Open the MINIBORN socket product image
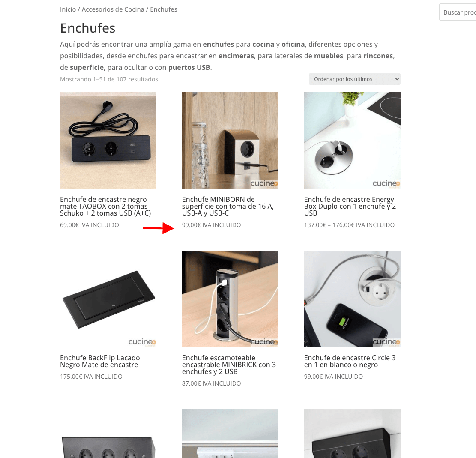This screenshot has height=458, width=476. [x=230, y=140]
